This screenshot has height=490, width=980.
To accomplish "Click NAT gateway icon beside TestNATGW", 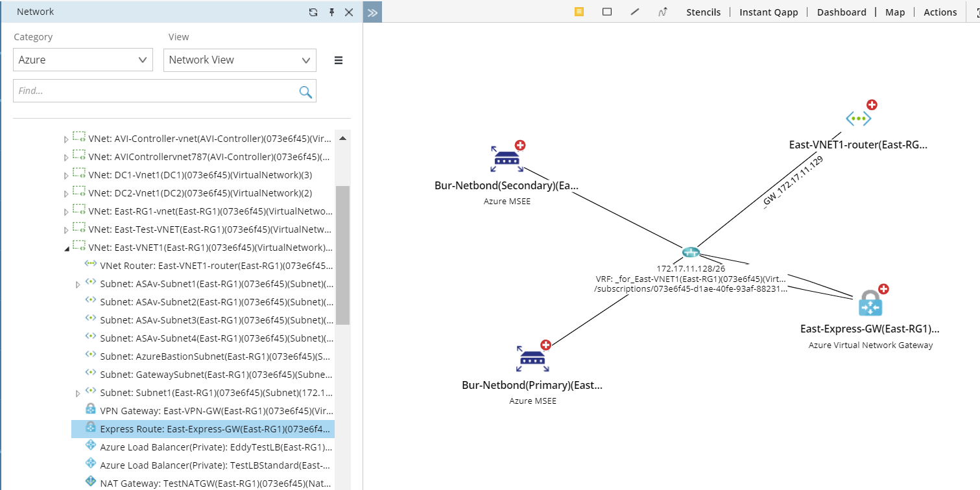I will point(91,482).
